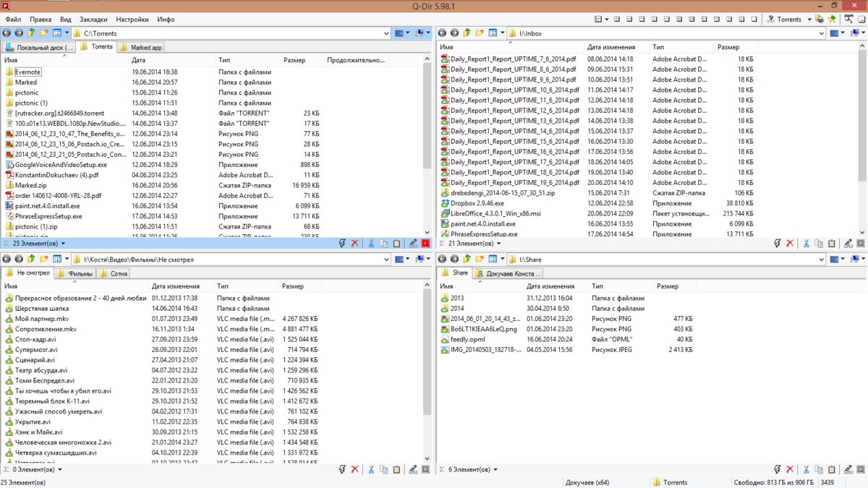
Task: Open the 25 Элемент(ов) status dropdown
Action: tap(35, 244)
